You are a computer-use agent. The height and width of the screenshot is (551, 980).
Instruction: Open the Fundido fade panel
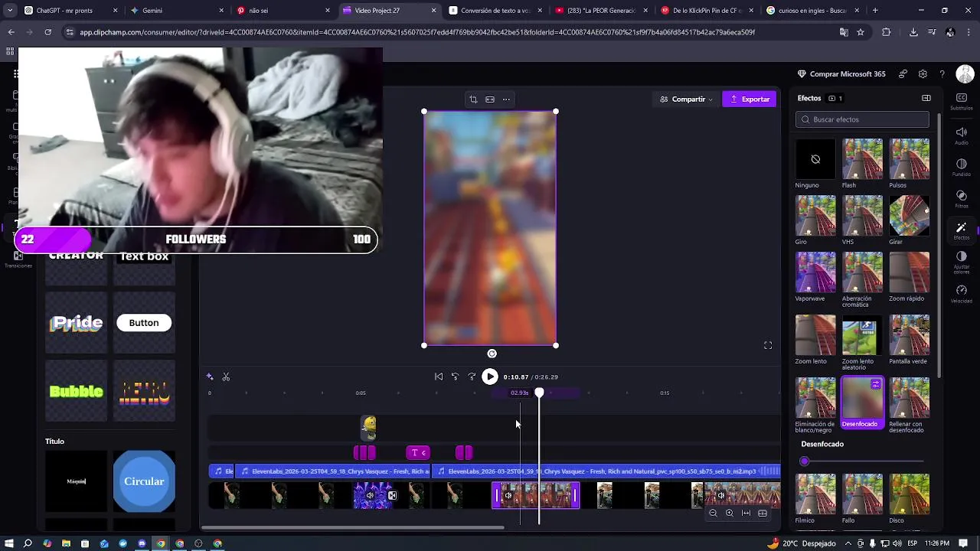tap(961, 167)
